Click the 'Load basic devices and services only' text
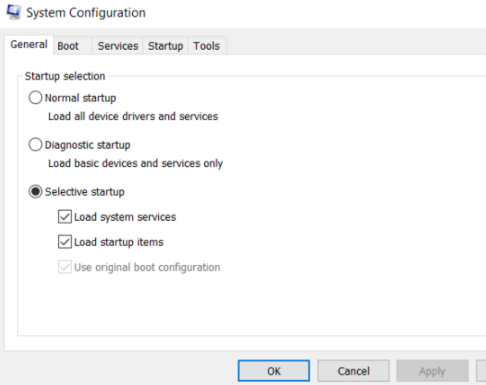 tap(135, 163)
